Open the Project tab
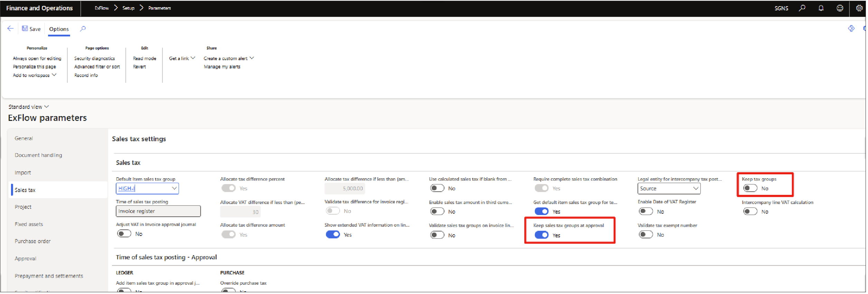The width and height of the screenshot is (868, 294). point(23,207)
